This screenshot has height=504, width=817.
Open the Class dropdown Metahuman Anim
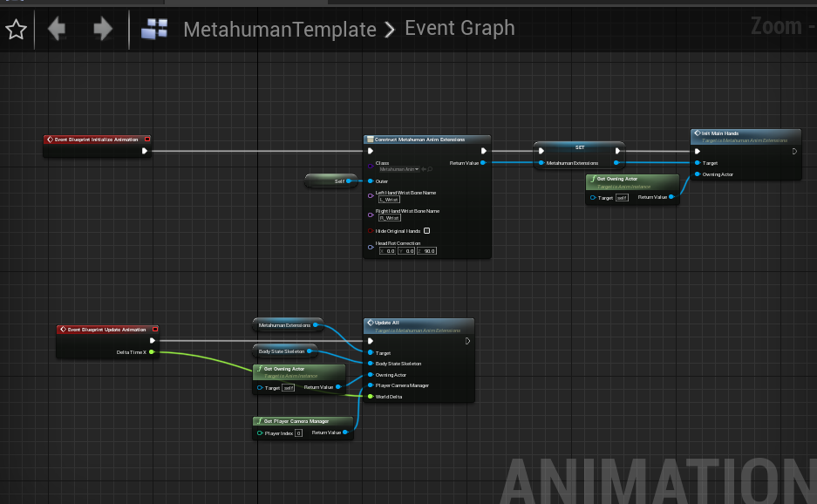[x=399, y=169]
